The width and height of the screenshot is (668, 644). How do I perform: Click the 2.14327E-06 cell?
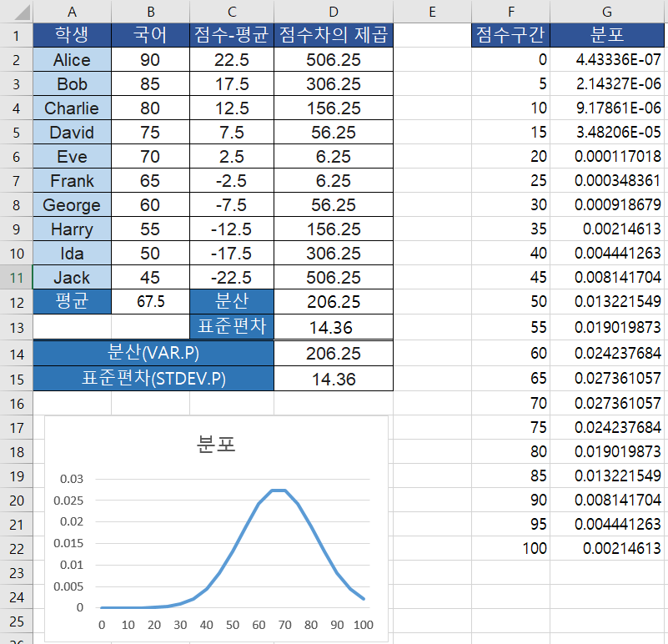(x=607, y=83)
